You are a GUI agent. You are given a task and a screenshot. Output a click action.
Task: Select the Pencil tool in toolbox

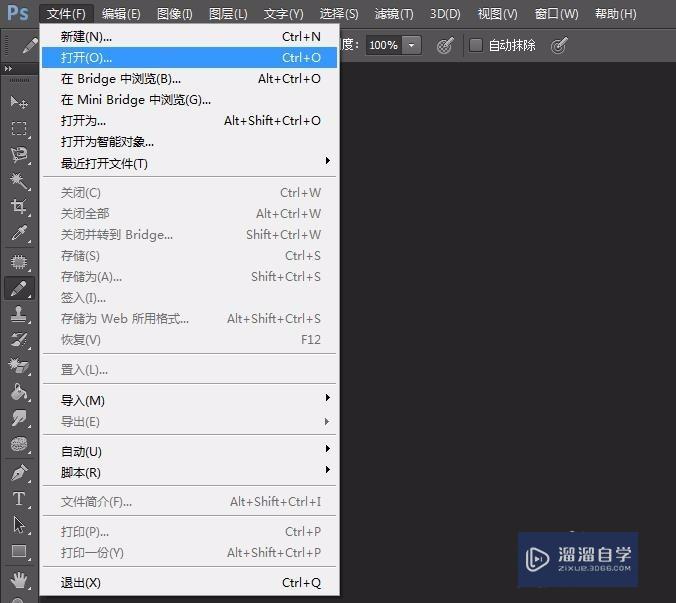click(x=19, y=288)
